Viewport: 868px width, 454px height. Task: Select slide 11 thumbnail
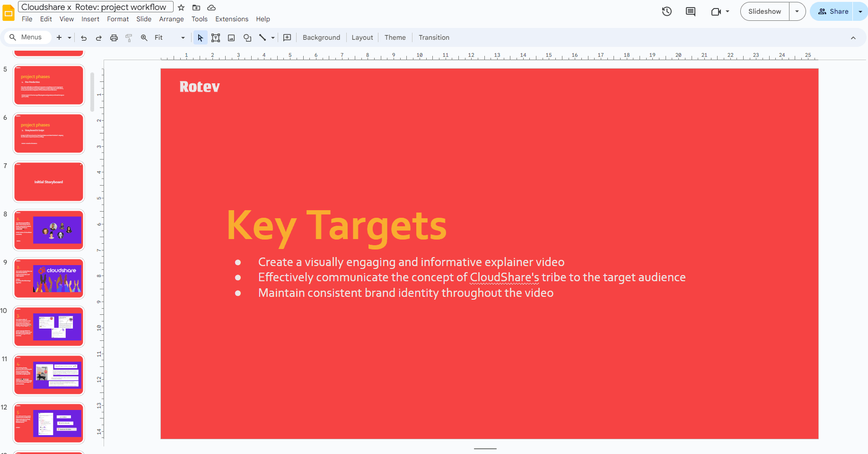click(x=49, y=375)
